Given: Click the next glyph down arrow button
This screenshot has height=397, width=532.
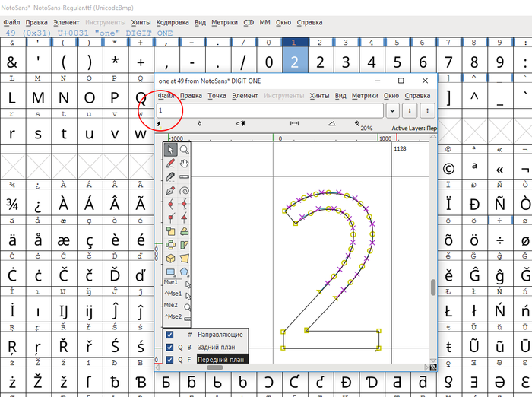Looking at the screenshot, I should pyautogui.click(x=410, y=110).
